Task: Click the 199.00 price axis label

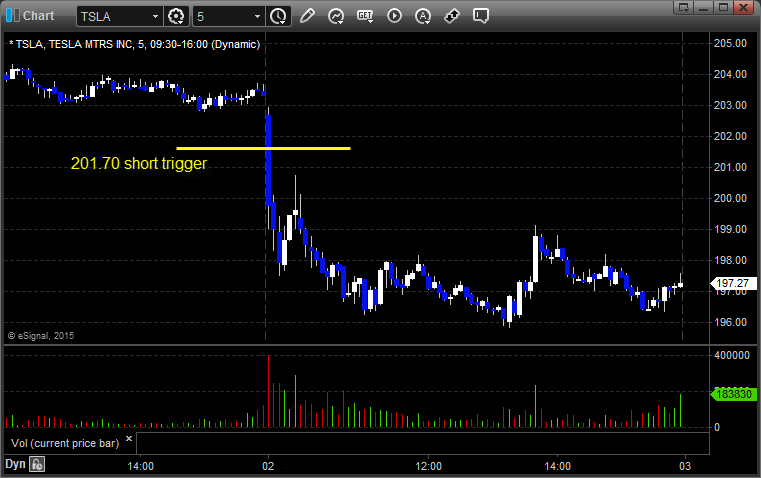Action: click(x=730, y=229)
